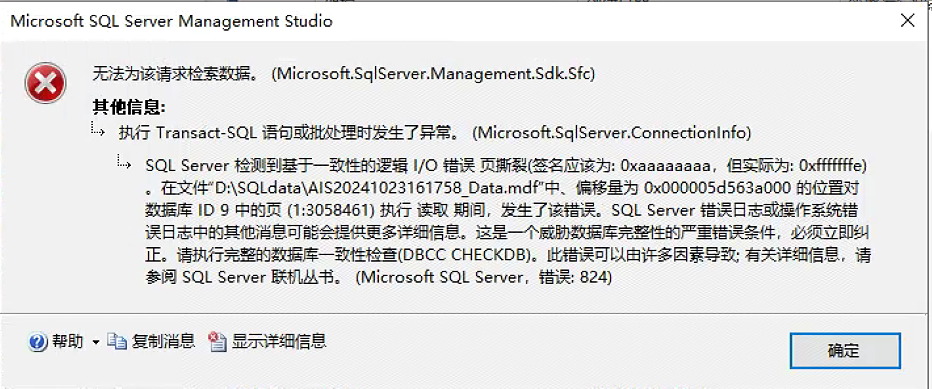Open 显示详细信息 link text
This screenshot has width=932, height=389.
[x=279, y=341]
